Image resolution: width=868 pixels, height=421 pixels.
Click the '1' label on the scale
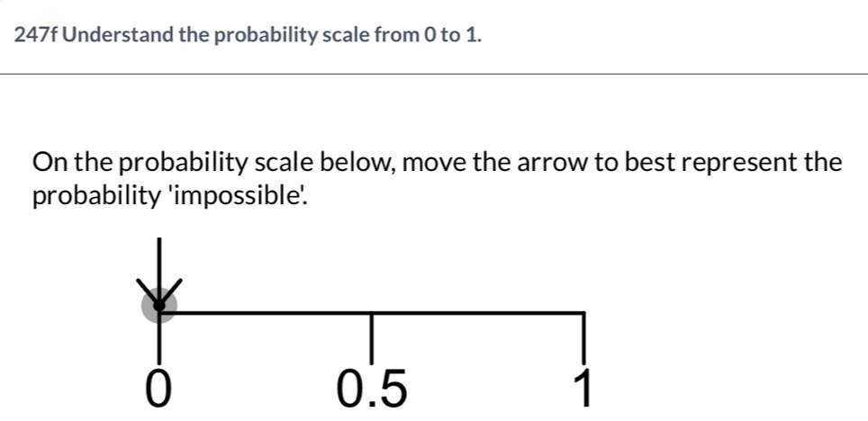click(x=583, y=389)
